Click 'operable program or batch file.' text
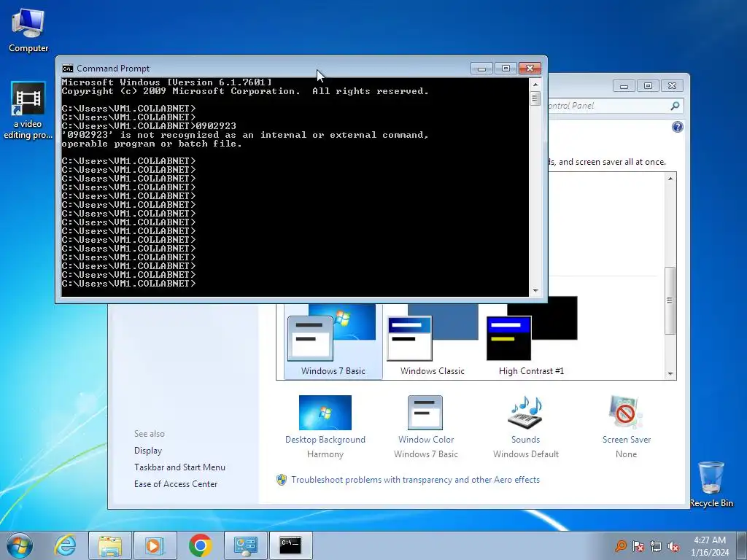The width and height of the screenshot is (747, 560). point(152,144)
